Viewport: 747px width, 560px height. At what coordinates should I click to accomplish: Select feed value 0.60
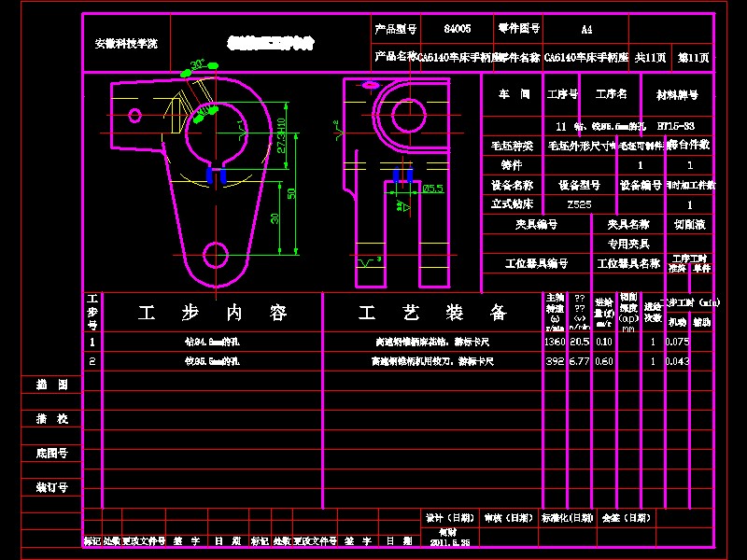click(x=604, y=361)
